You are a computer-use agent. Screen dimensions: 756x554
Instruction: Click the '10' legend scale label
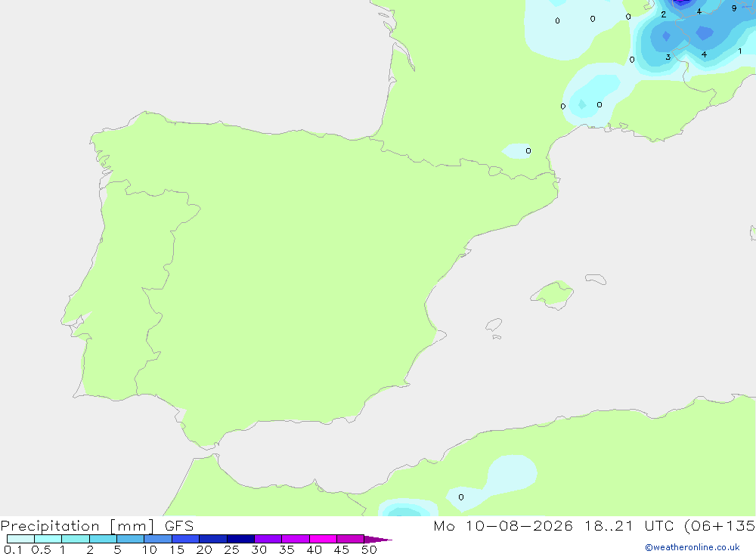[150, 549]
